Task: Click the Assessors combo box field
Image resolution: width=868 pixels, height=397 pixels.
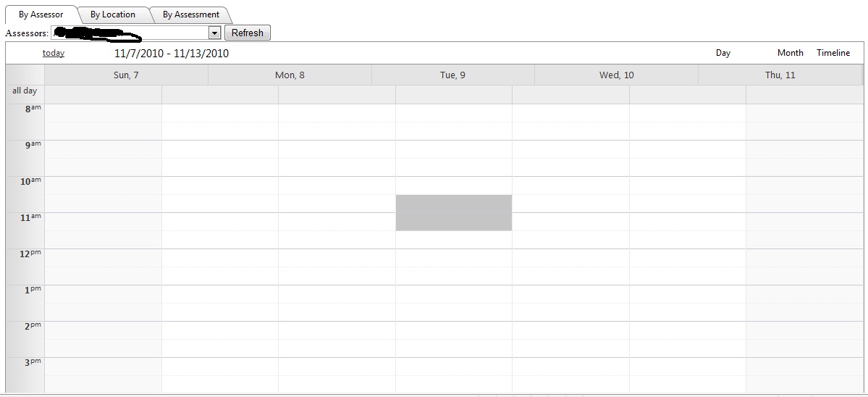Action: point(129,33)
